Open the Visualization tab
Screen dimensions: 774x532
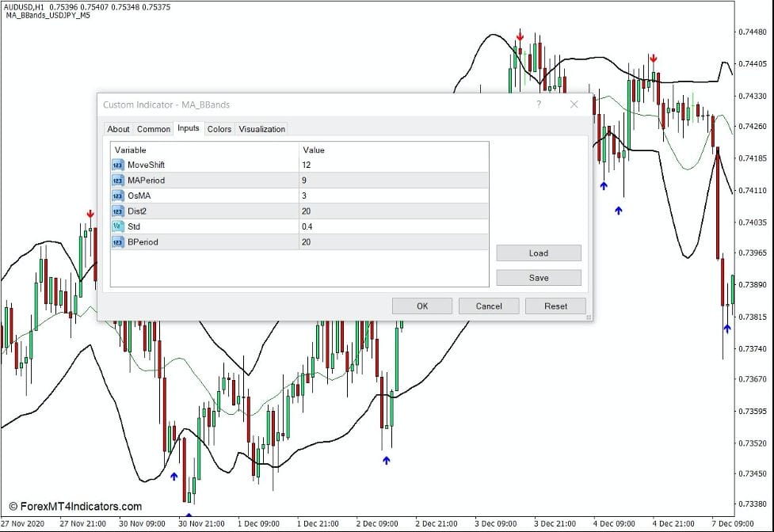point(262,129)
